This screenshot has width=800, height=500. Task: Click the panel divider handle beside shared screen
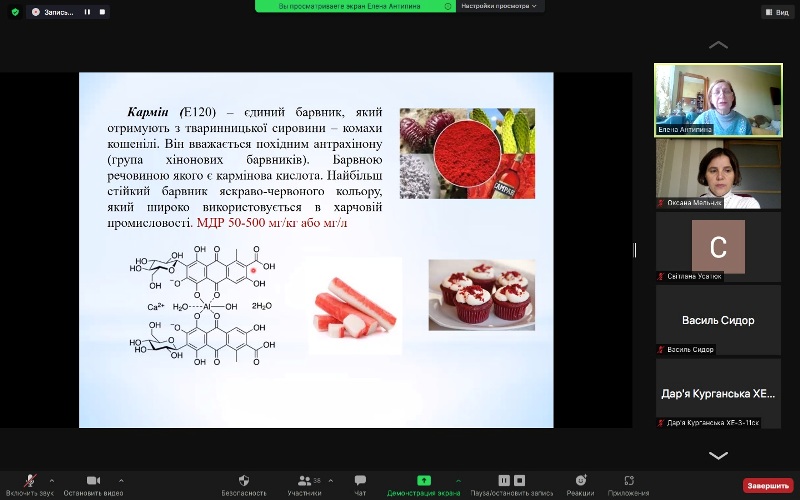(635, 250)
